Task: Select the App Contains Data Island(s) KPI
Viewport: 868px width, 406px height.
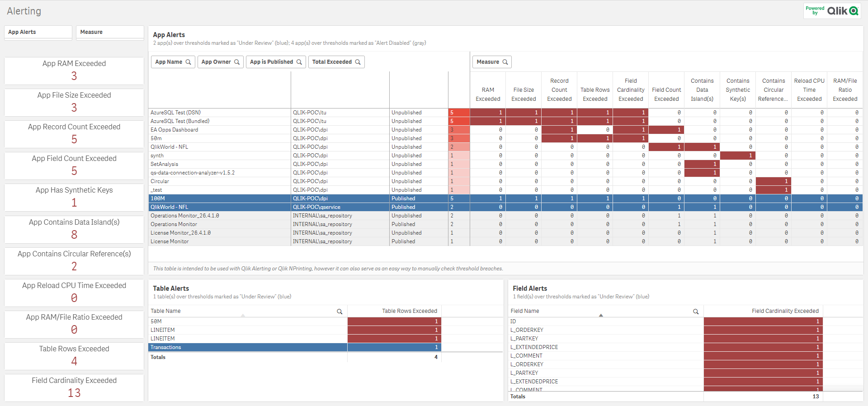Action: click(74, 229)
